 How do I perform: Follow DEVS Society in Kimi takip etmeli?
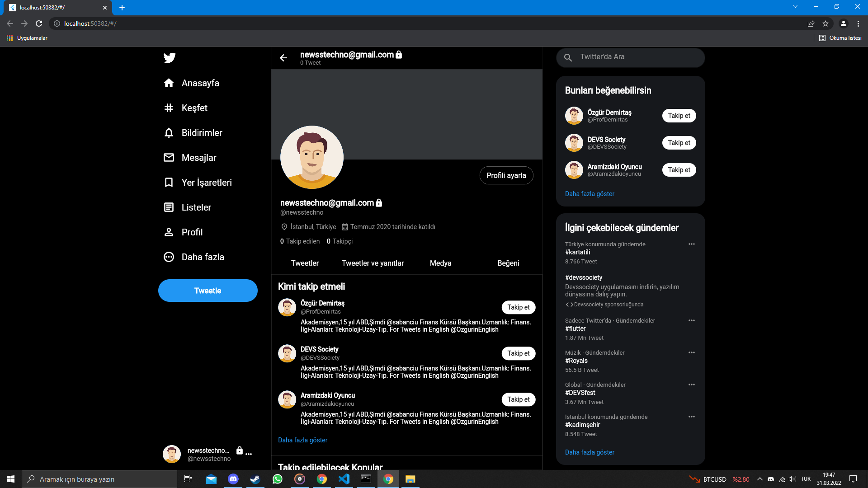[x=519, y=353]
